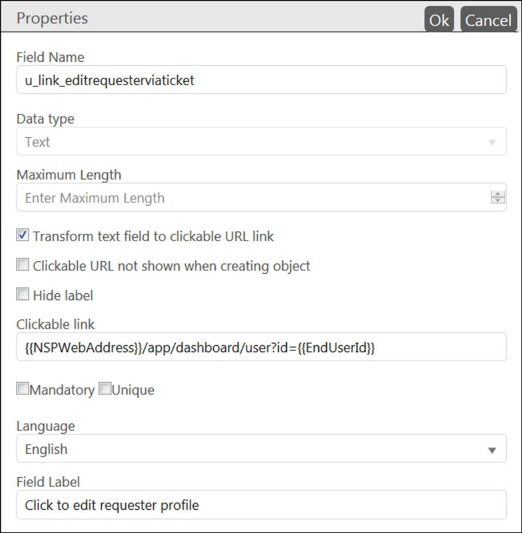Mark the field as Unique
Screen dimensions: 522x533
(x=105, y=389)
